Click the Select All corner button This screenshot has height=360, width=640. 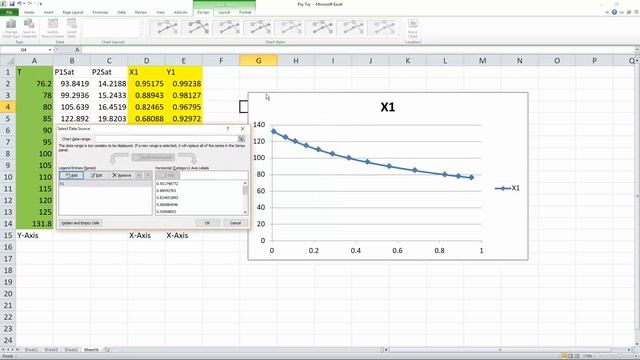(8, 61)
